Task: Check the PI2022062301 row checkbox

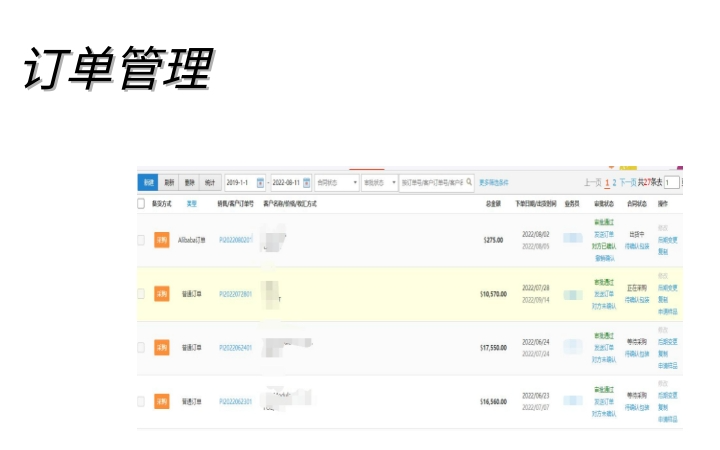Action: [x=141, y=401]
